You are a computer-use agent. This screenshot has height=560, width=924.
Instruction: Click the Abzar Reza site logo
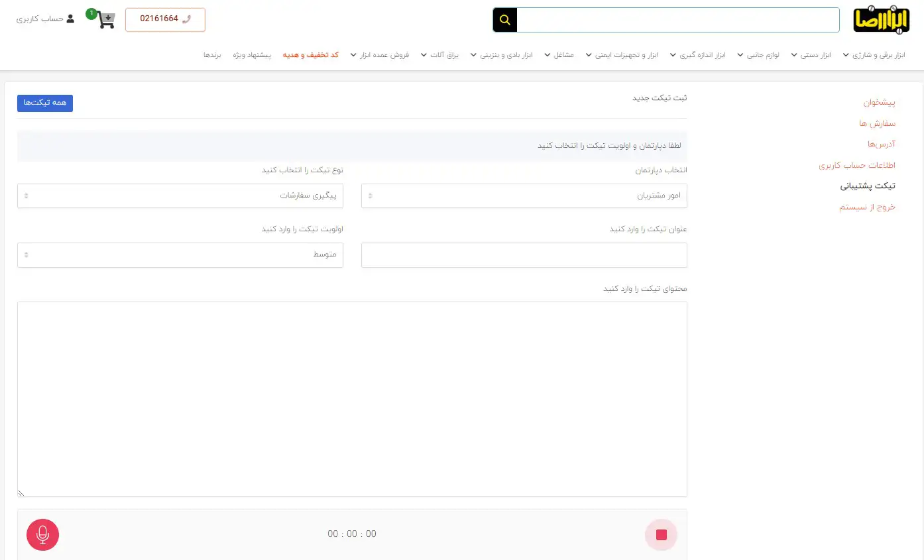[x=882, y=20]
